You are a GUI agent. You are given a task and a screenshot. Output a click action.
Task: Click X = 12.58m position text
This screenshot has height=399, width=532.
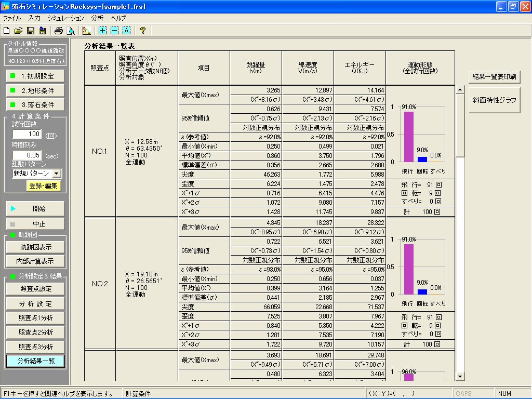pos(141,142)
